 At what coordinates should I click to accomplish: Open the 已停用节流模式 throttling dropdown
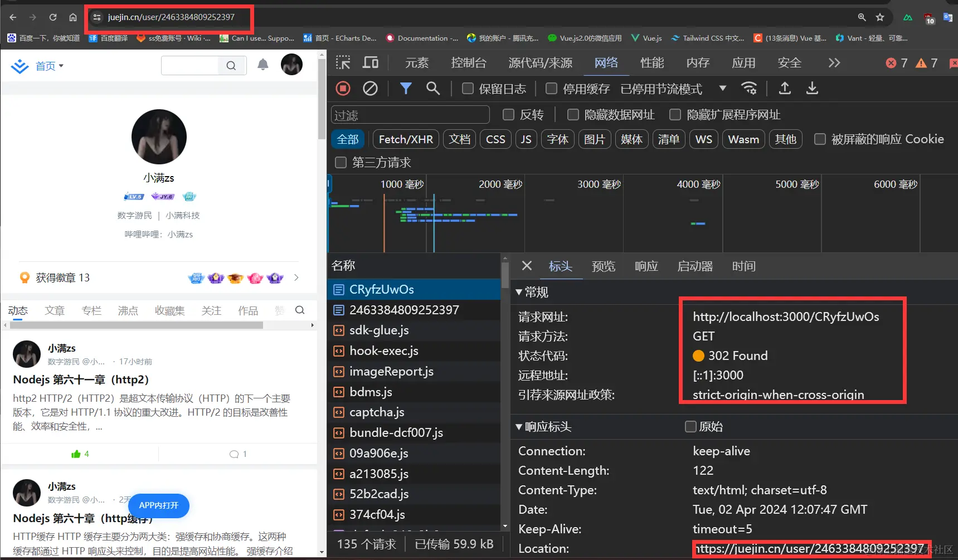pos(674,89)
